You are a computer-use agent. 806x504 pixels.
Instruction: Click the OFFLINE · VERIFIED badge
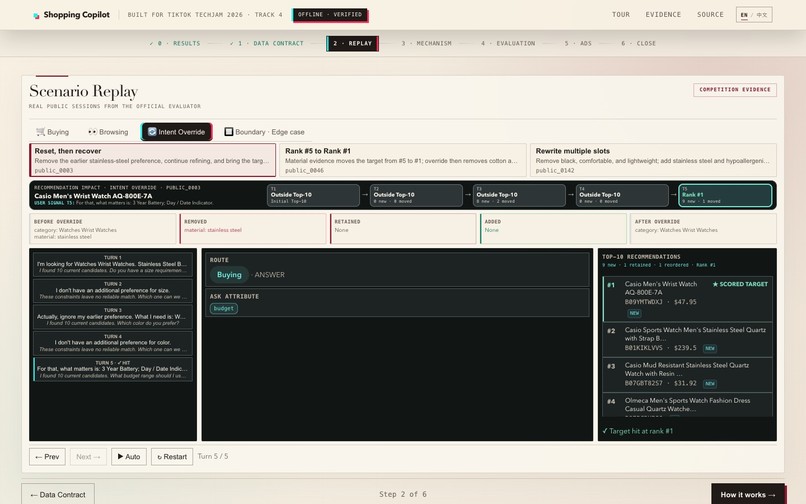coord(330,14)
